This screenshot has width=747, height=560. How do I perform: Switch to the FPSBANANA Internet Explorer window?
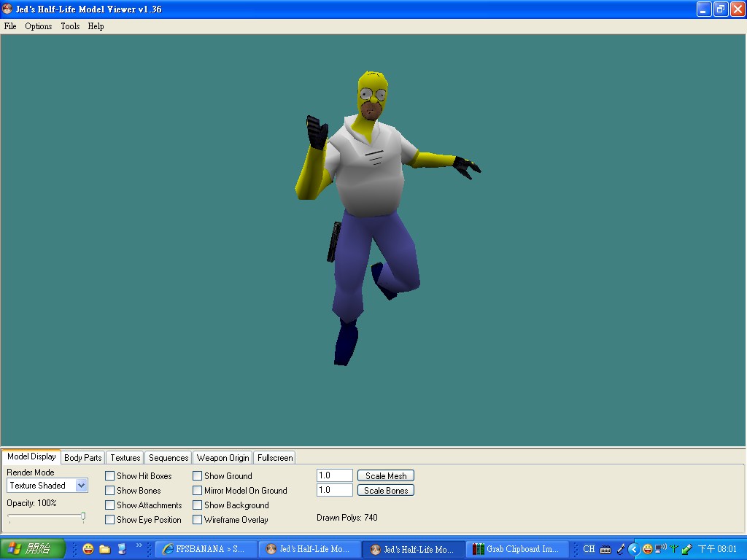coord(206,549)
